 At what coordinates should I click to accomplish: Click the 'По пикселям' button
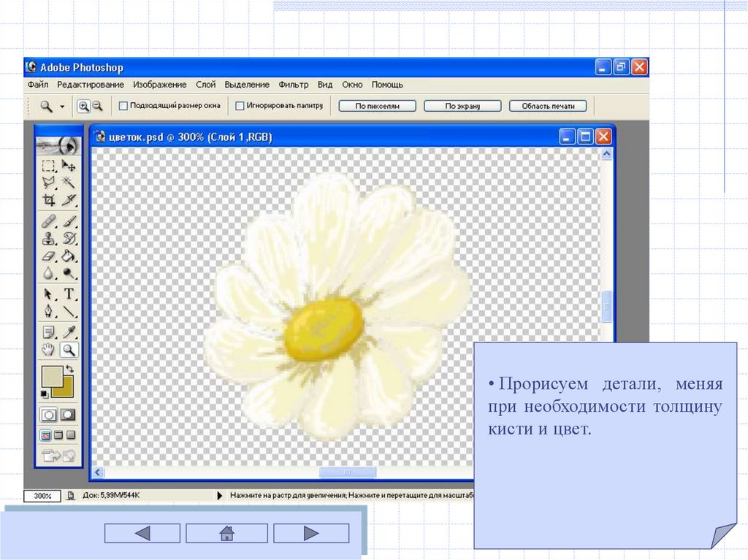point(377,106)
